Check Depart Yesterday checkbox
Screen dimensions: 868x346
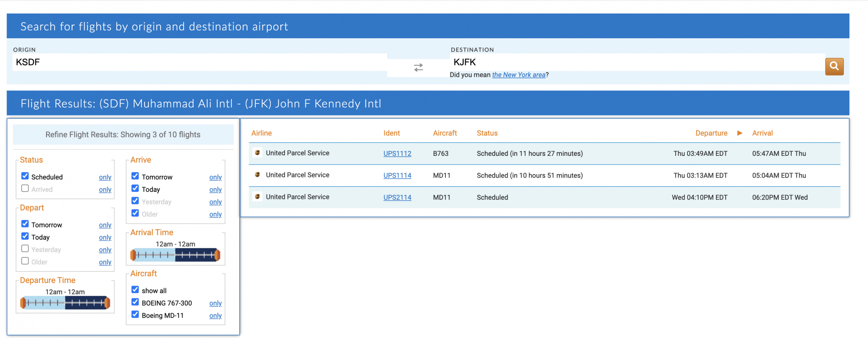pos(25,249)
